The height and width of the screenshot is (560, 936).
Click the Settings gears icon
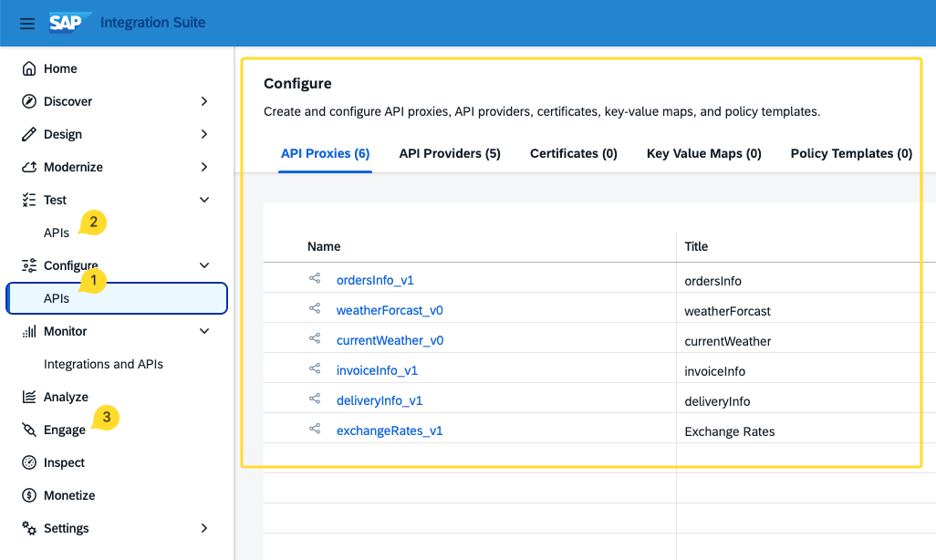point(28,528)
